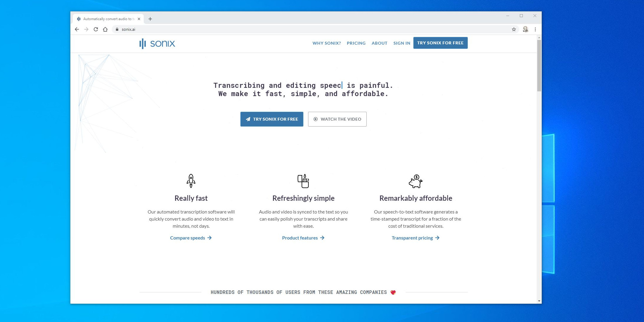Viewport: 644px width, 322px height.
Task: Expand browser tab options with plus button
Action: pyautogui.click(x=150, y=19)
